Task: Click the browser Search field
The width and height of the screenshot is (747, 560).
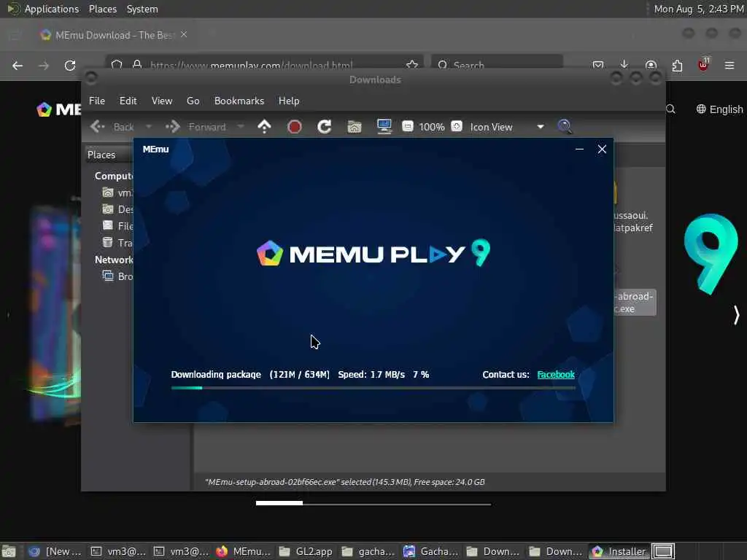Action: (498, 65)
